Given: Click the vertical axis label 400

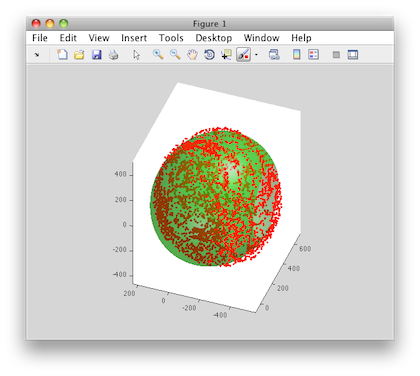Looking at the screenshot, I should tap(120, 174).
